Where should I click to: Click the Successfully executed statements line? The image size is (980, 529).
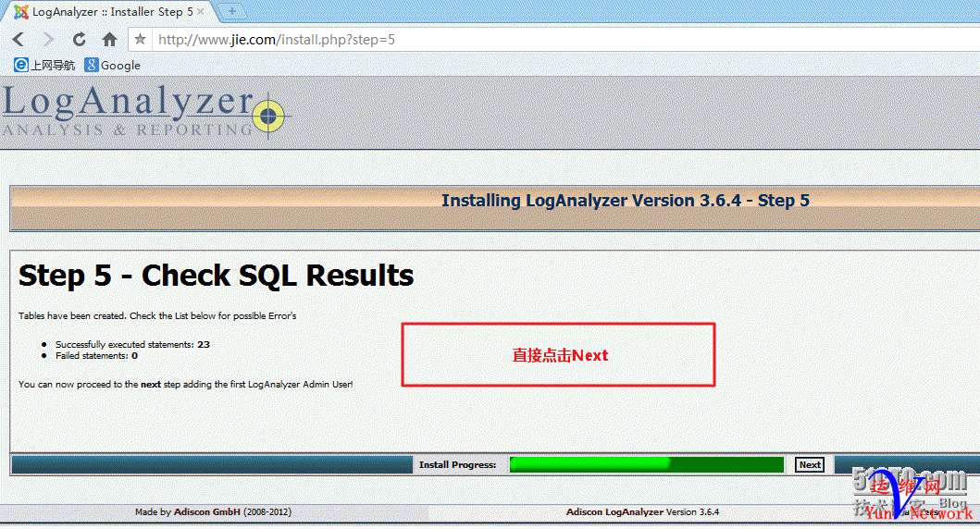132,344
